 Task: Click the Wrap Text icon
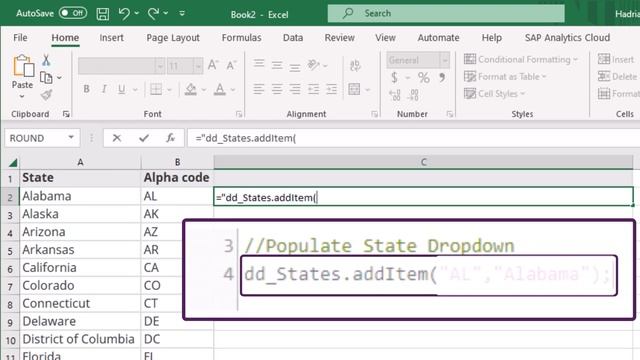tap(355, 65)
